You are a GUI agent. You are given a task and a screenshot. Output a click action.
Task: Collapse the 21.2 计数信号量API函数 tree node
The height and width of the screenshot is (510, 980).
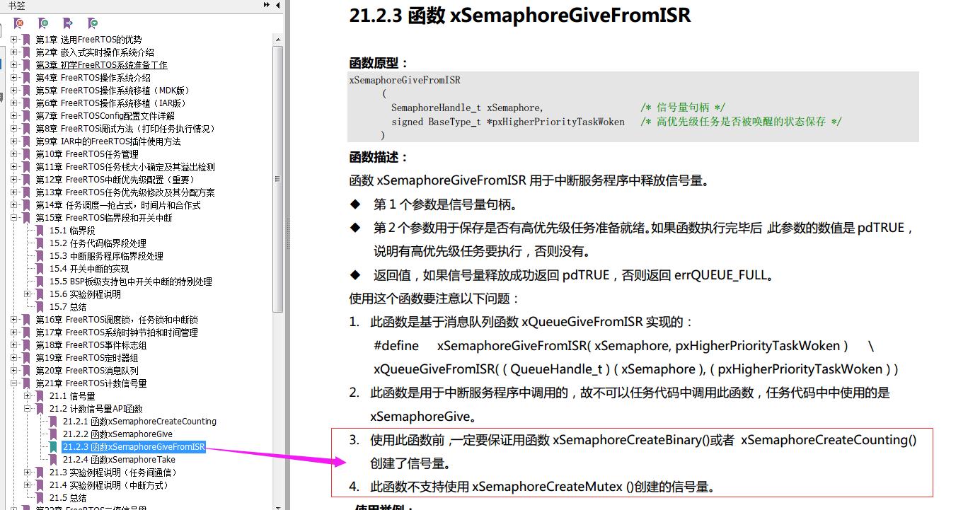pos(28,409)
